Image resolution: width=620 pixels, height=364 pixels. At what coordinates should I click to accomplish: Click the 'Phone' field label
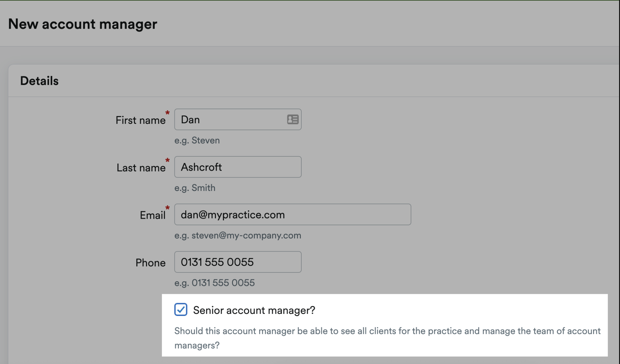tap(151, 263)
